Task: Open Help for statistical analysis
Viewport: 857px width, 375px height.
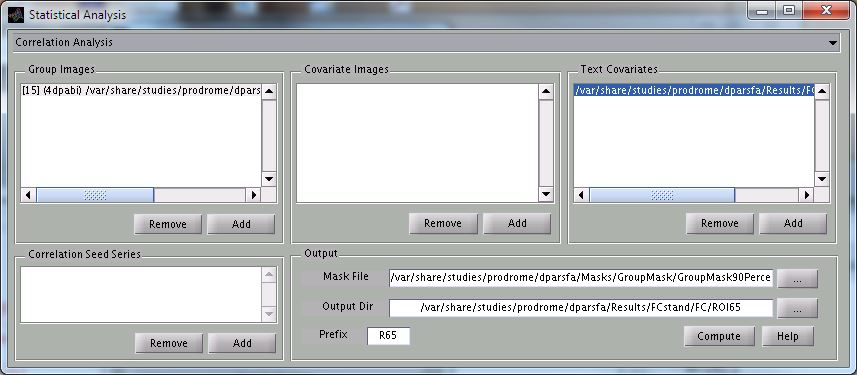Action: click(788, 336)
